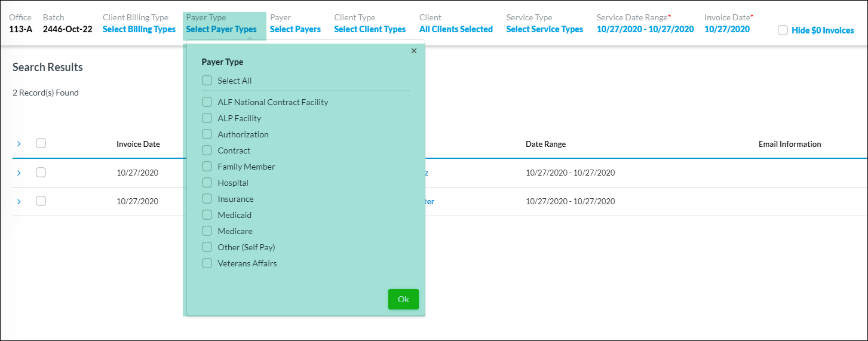Close the Payer Type popup with X
This screenshot has height=341, width=868.
tap(414, 51)
